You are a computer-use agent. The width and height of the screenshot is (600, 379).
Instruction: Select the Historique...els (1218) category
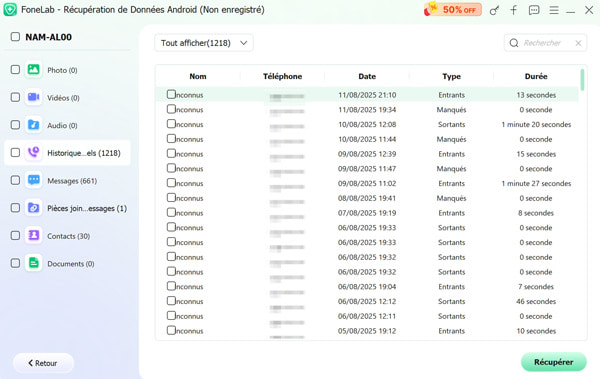(67, 153)
